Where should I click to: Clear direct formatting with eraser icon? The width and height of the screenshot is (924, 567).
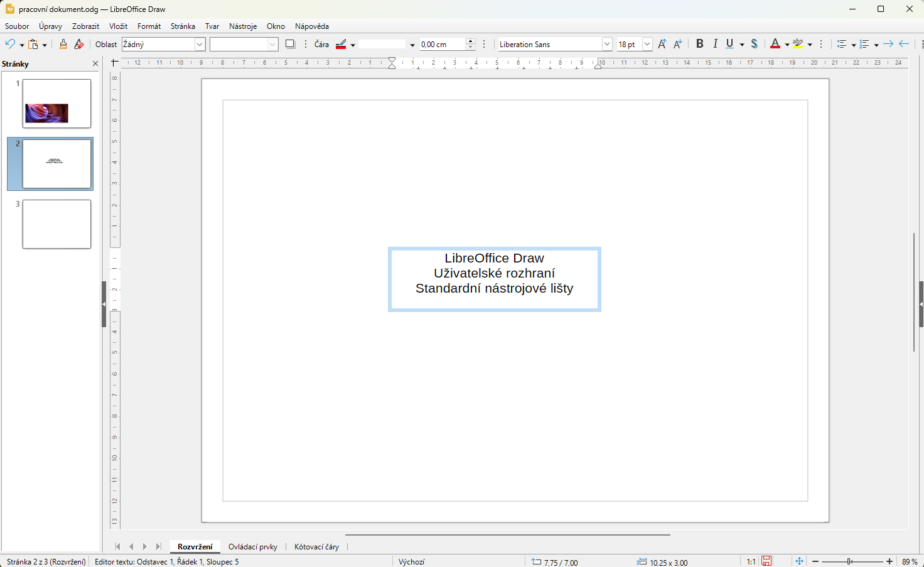[x=78, y=44]
